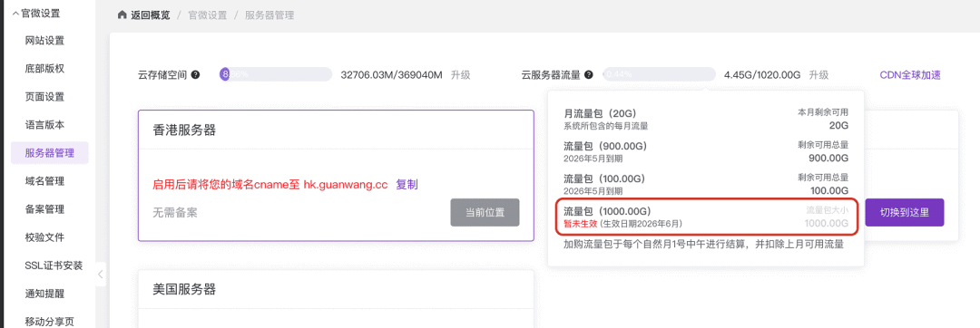The image size is (980, 328).
Task: Open 校验文件 in the sidebar
Action: [44, 237]
